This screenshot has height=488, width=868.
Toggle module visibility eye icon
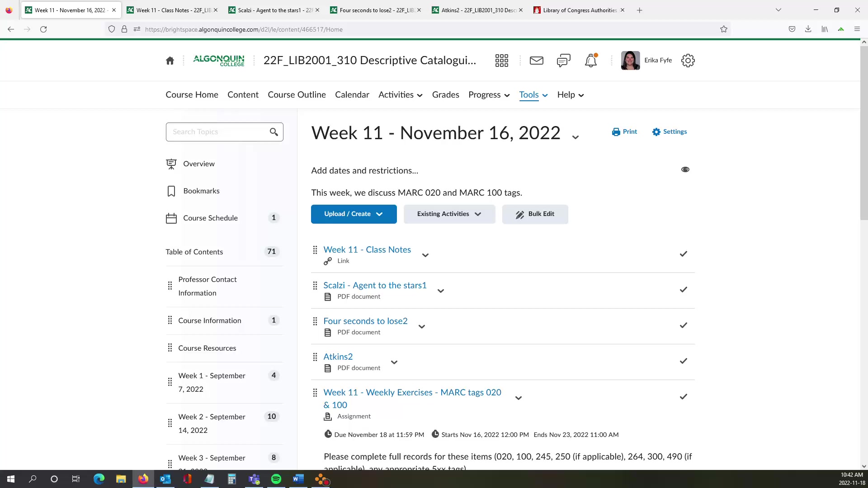pyautogui.click(x=685, y=169)
